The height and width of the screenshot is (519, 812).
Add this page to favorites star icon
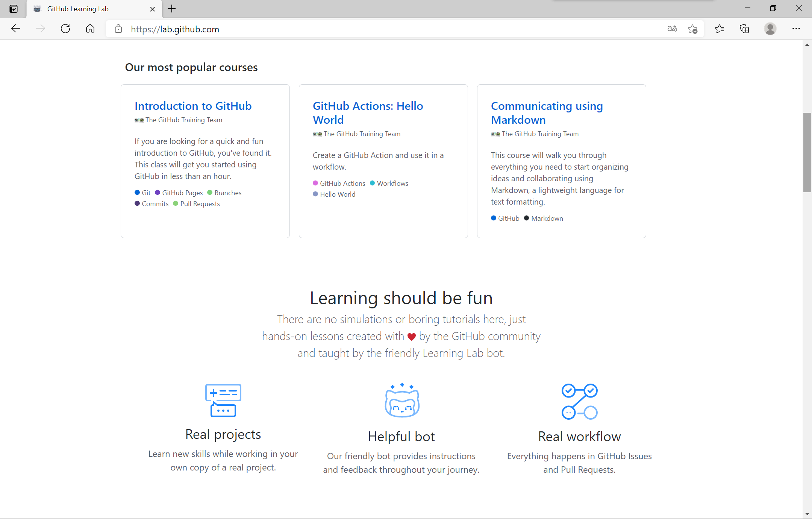click(x=692, y=29)
